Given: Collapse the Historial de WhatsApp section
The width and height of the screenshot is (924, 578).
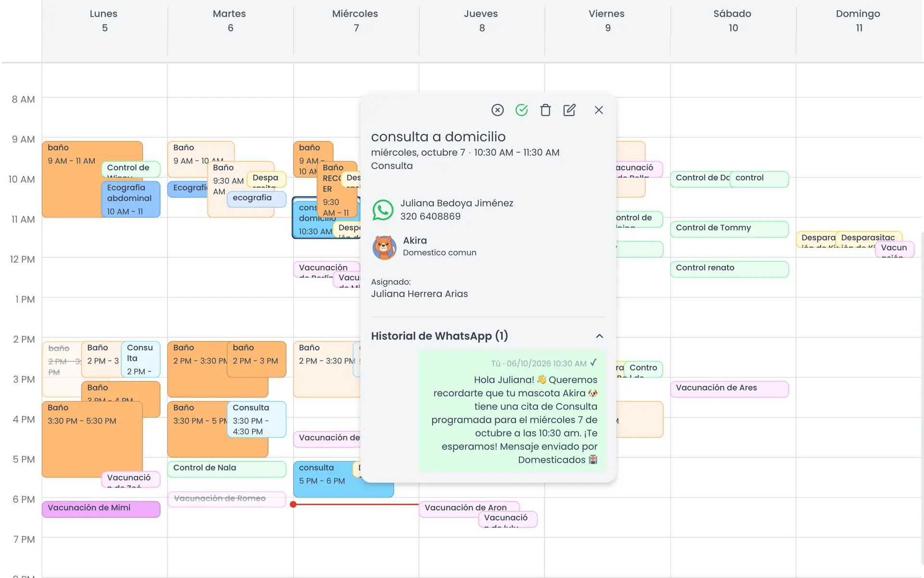Looking at the screenshot, I should [599, 336].
